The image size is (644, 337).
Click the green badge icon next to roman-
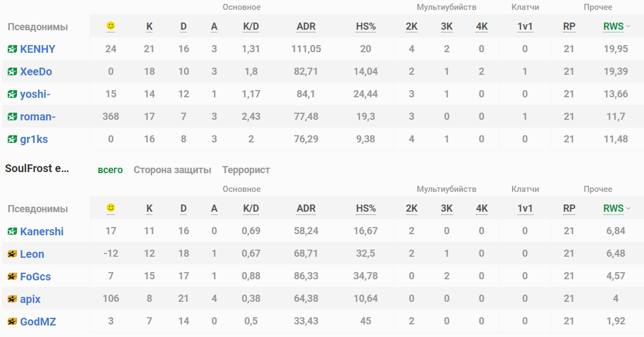click(x=12, y=117)
